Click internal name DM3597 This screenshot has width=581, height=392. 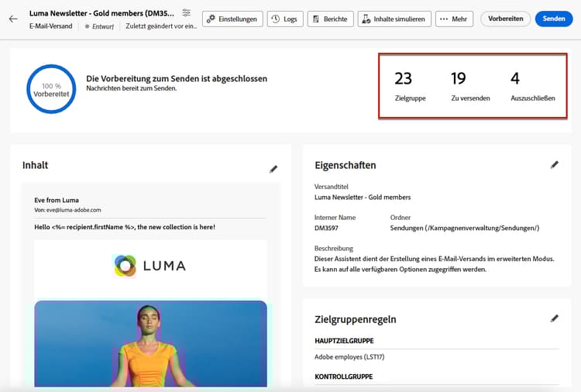[326, 228]
